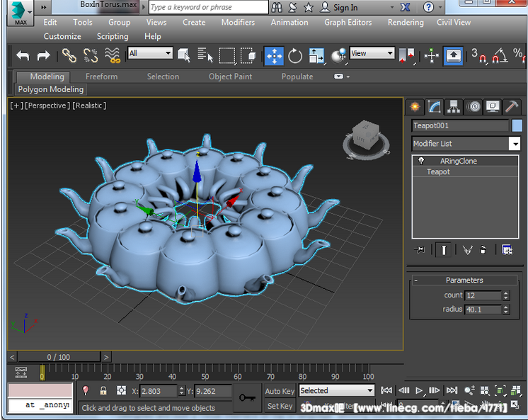This screenshot has height=420, width=528.
Task: Click the radius spinner arrows
Action: (x=506, y=310)
